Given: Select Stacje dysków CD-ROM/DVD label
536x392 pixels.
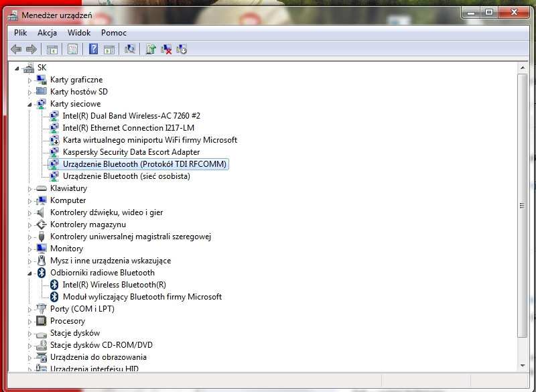Looking at the screenshot, I should [101, 345].
